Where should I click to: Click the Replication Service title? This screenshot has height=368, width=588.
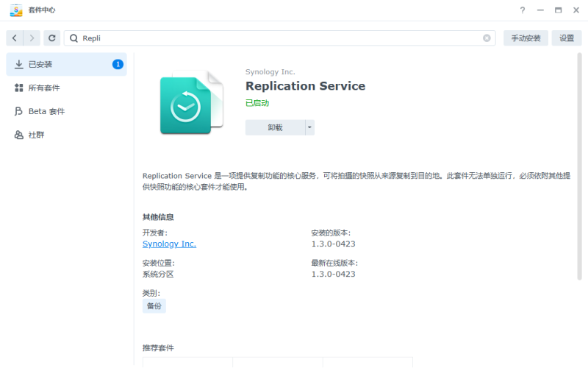(x=305, y=86)
